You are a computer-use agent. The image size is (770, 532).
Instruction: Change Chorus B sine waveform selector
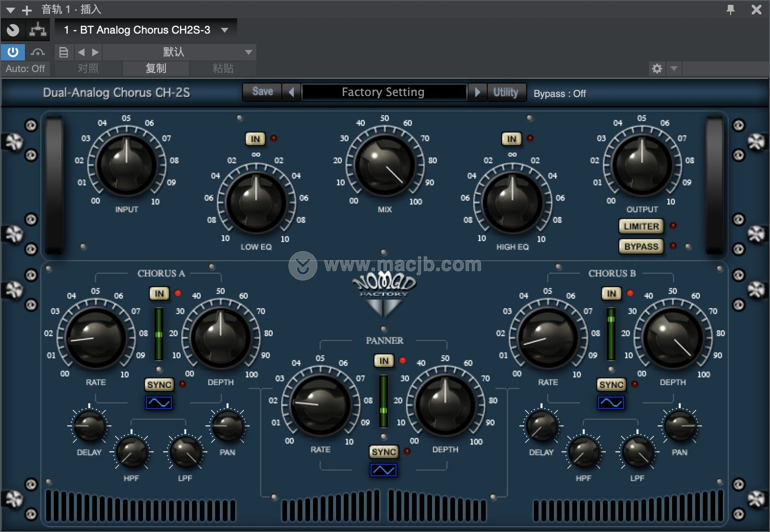tap(611, 403)
